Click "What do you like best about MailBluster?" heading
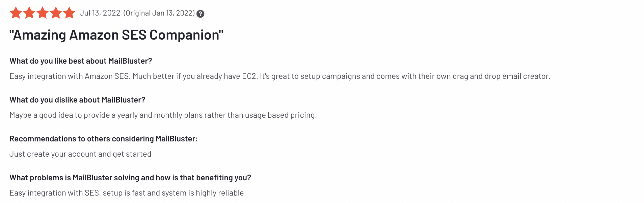Image resolution: width=644 pixels, height=203 pixels. coord(81,61)
